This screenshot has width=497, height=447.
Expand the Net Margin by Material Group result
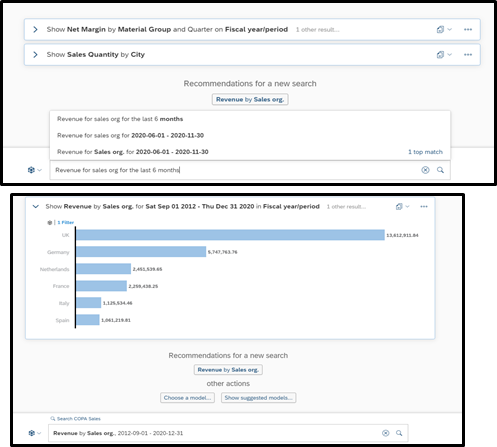(35, 29)
